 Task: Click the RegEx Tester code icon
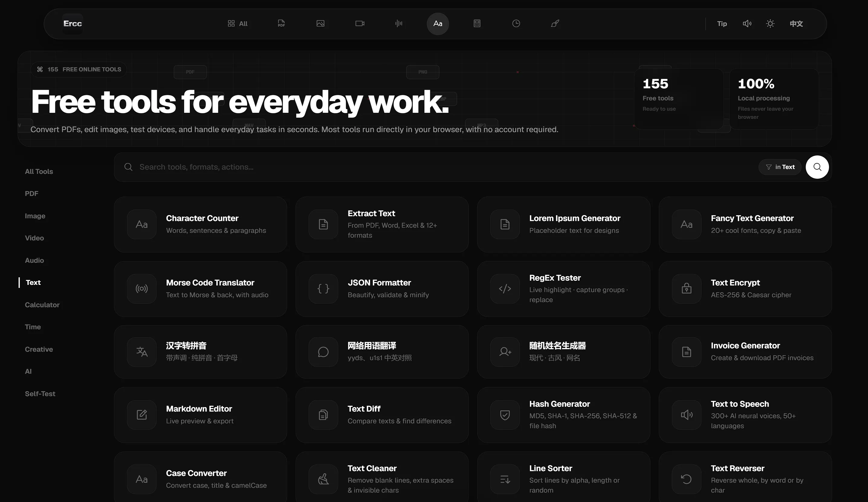tap(505, 288)
